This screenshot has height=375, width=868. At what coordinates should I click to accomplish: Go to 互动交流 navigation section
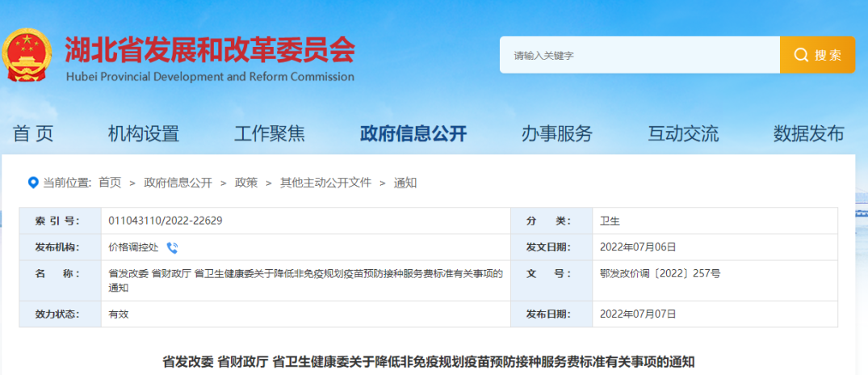(x=683, y=133)
